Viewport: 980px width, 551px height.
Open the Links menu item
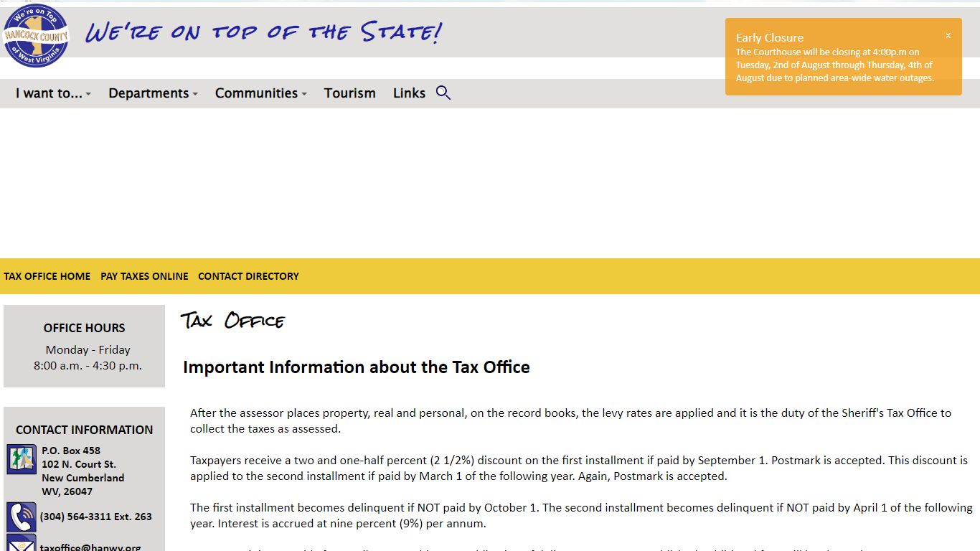(x=409, y=93)
